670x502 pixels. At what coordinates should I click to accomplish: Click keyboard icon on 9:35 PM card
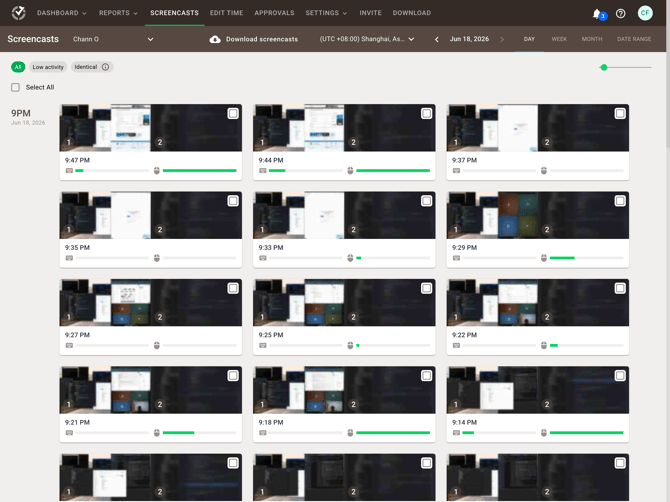coord(69,258)
